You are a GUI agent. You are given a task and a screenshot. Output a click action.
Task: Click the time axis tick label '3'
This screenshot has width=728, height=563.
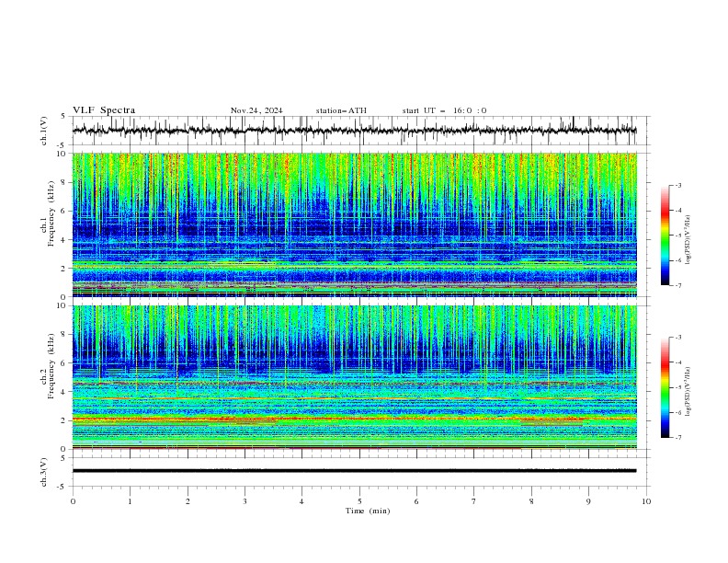coord(245,501)
